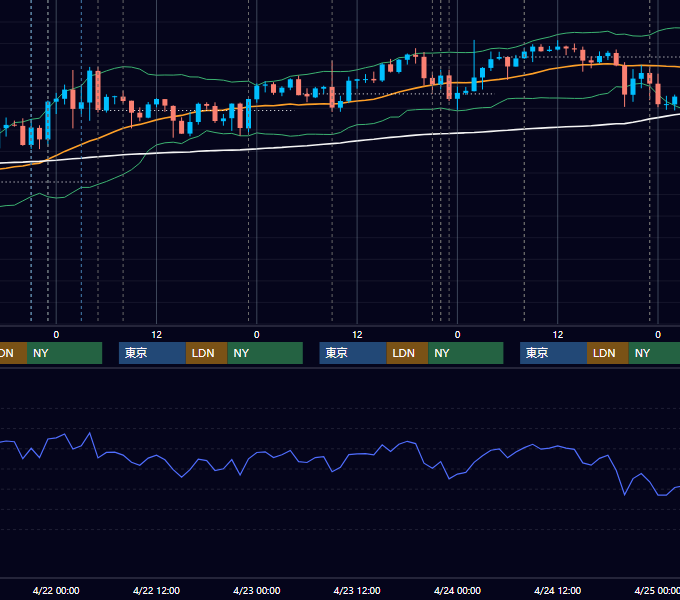
Task: Click hour label 0 above 4/24 00:00
Action: (457, 335)
